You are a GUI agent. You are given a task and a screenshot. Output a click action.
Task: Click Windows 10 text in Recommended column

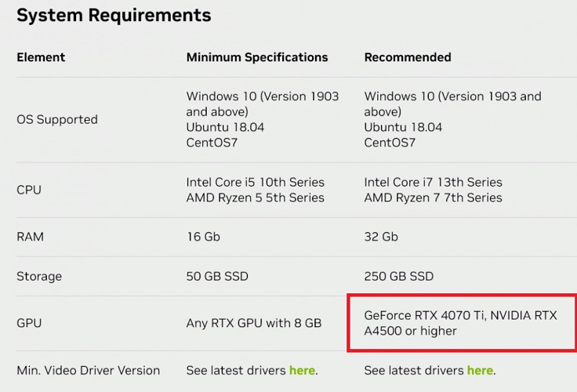(x=453, y=103)
